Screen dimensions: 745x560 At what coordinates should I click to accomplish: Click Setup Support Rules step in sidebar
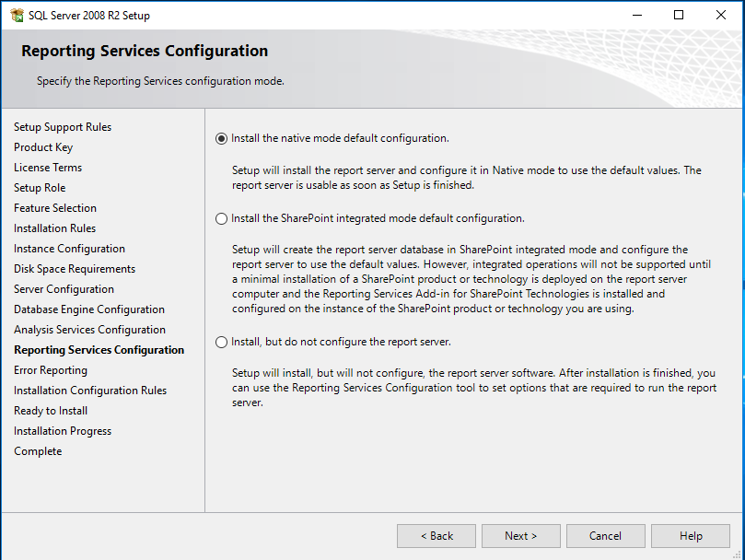coord(63,127)
